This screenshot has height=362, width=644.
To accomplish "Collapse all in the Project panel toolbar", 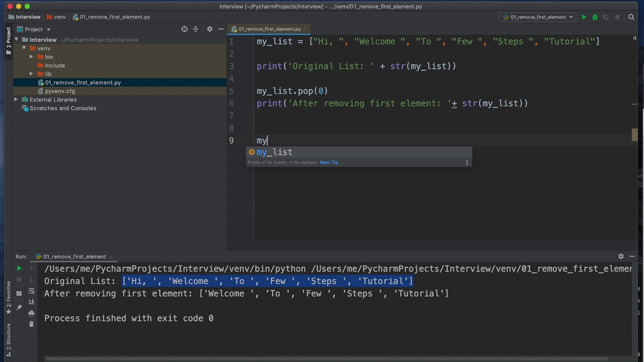I will click(196, 29).
